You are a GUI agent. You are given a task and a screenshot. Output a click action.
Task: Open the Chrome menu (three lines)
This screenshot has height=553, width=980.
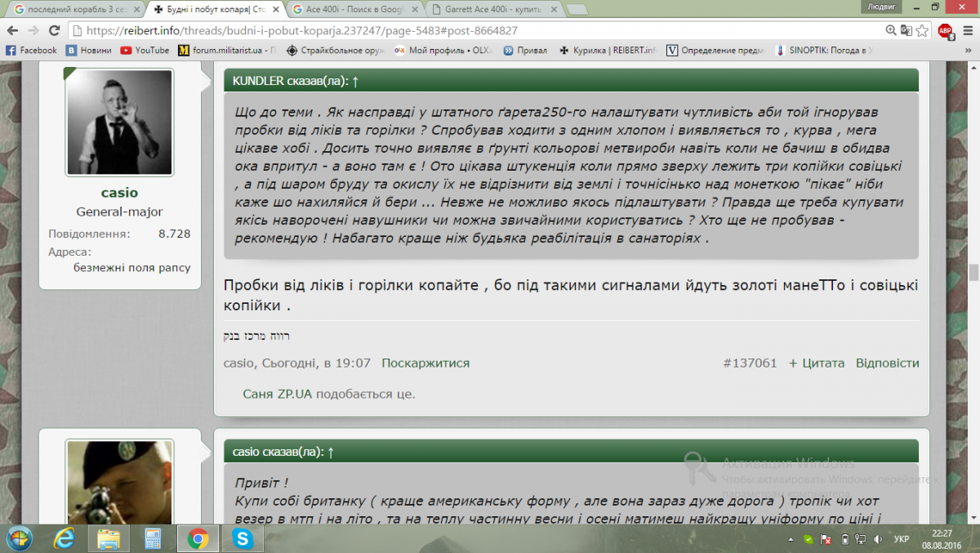click(966, 31)
